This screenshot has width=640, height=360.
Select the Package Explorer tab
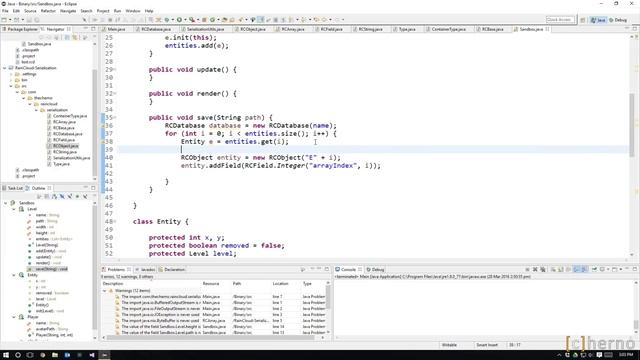(x=20, y=29)
